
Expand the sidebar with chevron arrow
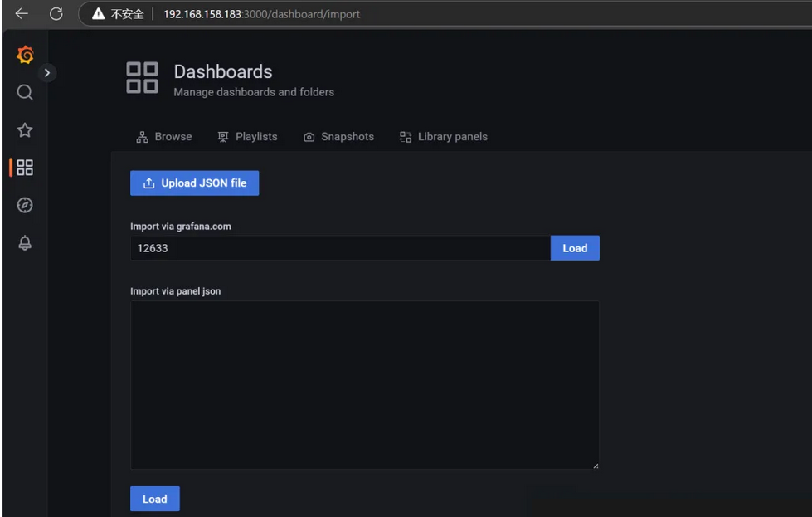click(x=47, y=73)
